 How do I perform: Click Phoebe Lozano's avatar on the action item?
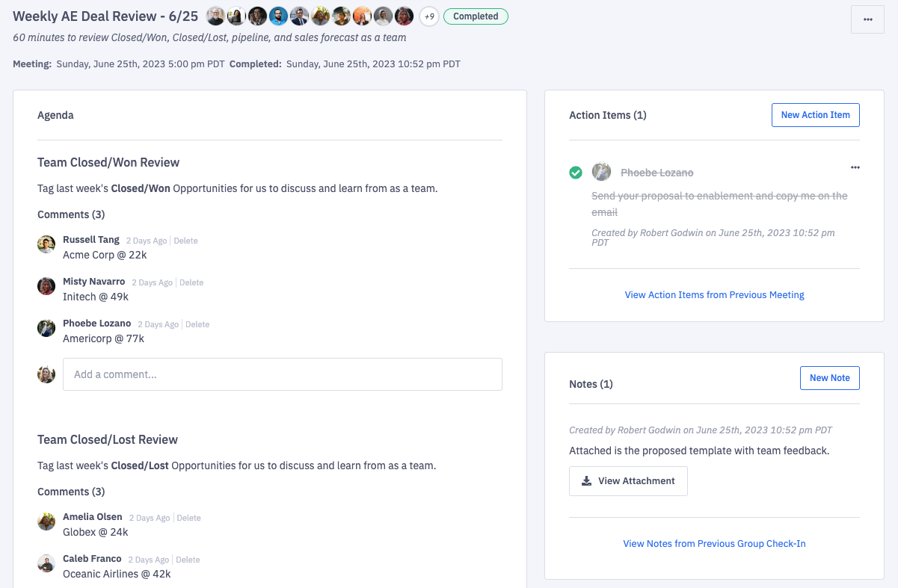(x=601, y=171)
